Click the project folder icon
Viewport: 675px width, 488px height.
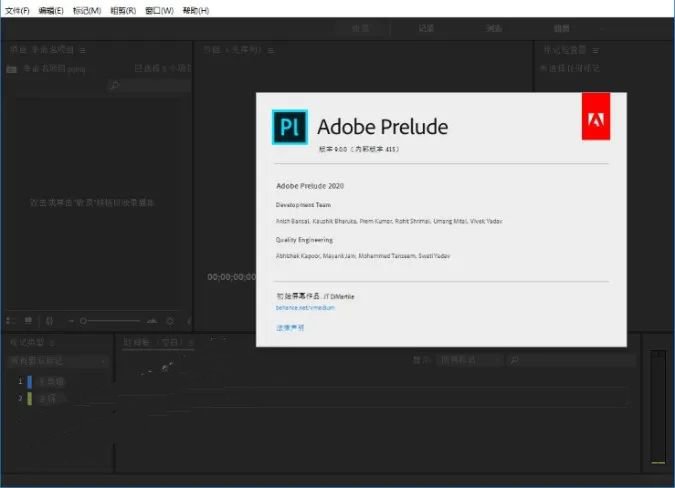12,69
